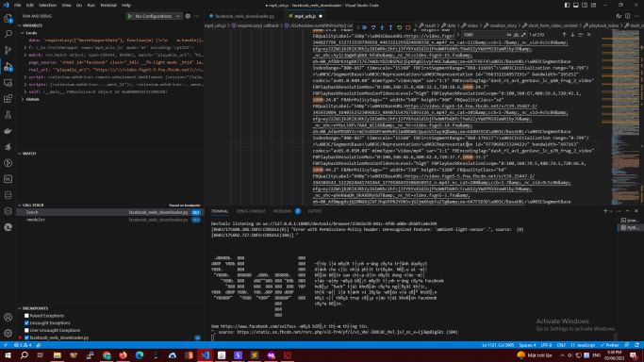
Task: Open the Source Control view
Action: pyautogui.click(x=8, y=51)
